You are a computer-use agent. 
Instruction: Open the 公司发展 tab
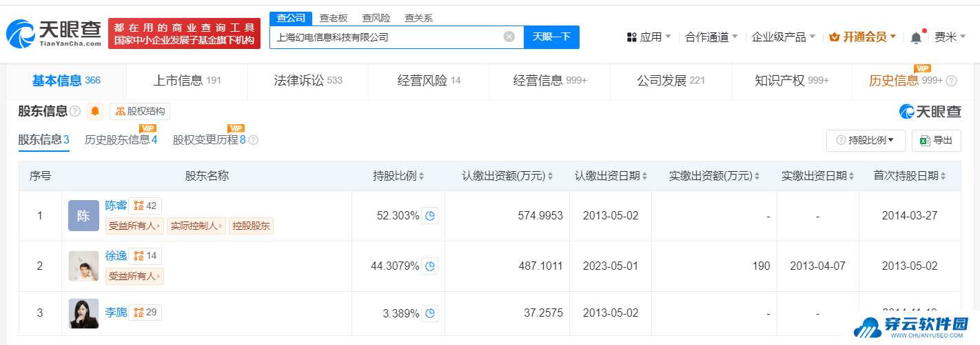point(671,81)
